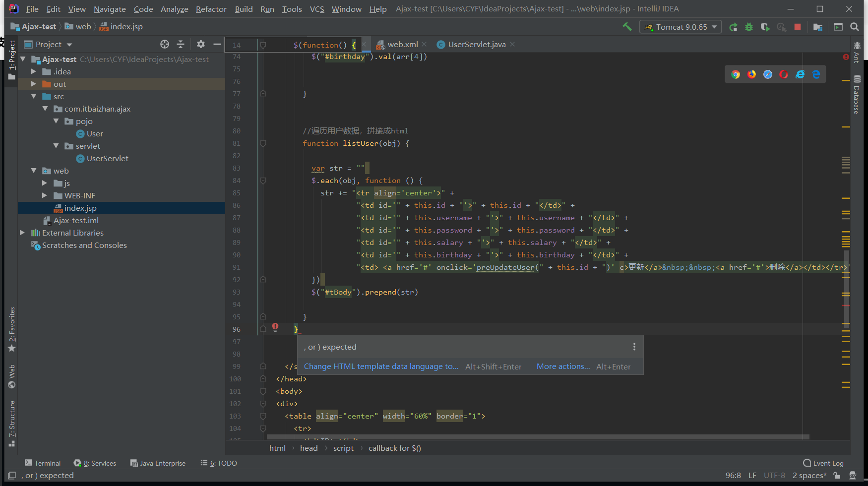Viewport: 868px width, 486px height.
Task: Click UTF-8 encoding in status bar
Action: pyautogui.click(x=774, y=476)
